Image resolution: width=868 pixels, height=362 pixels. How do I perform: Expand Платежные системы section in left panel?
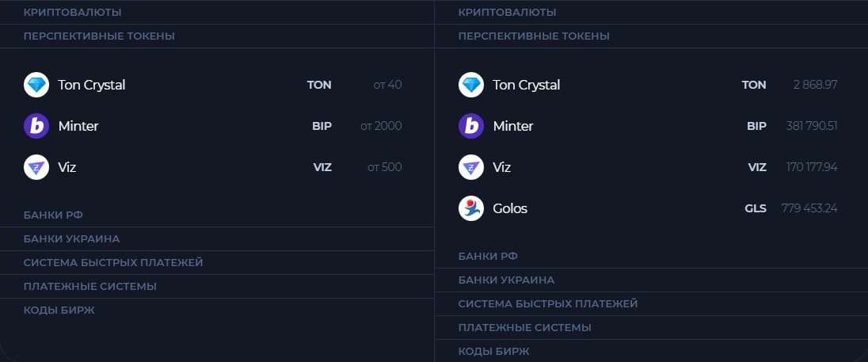point(90,286)
